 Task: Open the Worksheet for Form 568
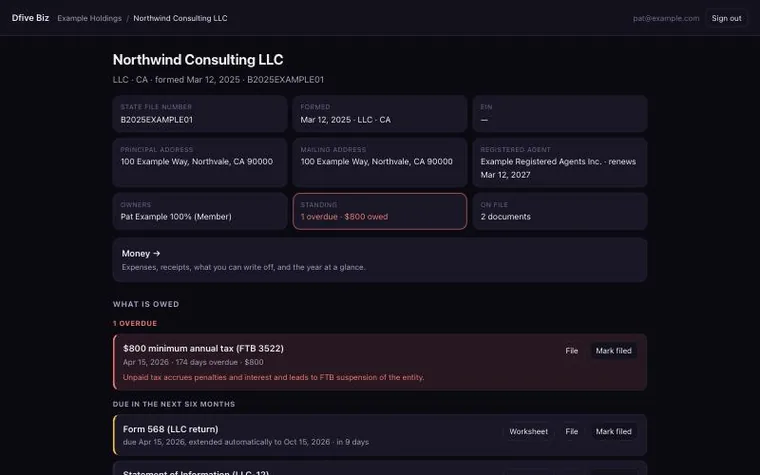click(528, 431)
